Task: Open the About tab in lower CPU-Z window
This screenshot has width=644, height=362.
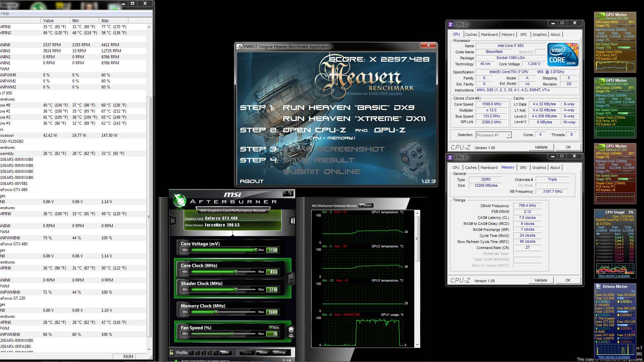Action: [555, 168]
